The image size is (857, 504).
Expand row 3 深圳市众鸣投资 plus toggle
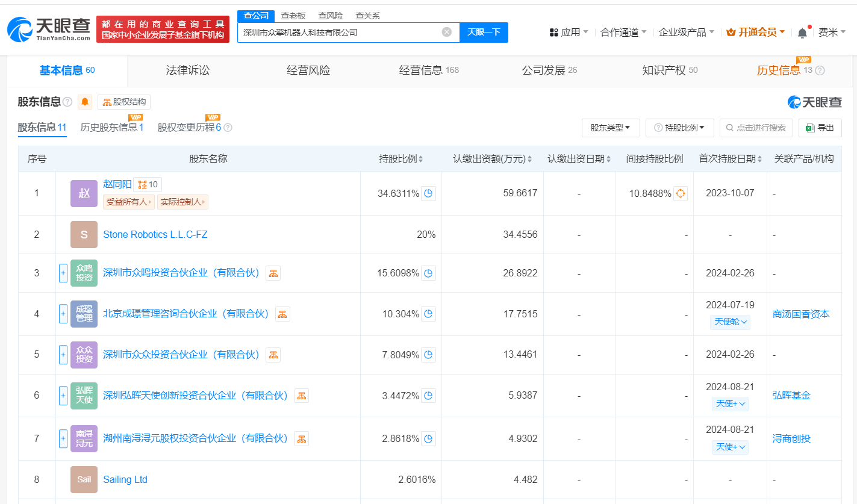click(x=63, y=273)
